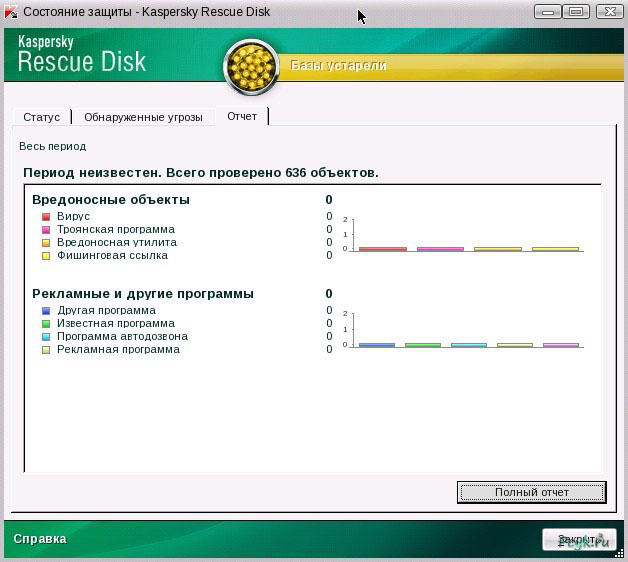The height and width of the screenshot is (562, 628).
Task: Click the magenta Троянская программа swatch
Action: pyautogui.click(x=46, y=230)
